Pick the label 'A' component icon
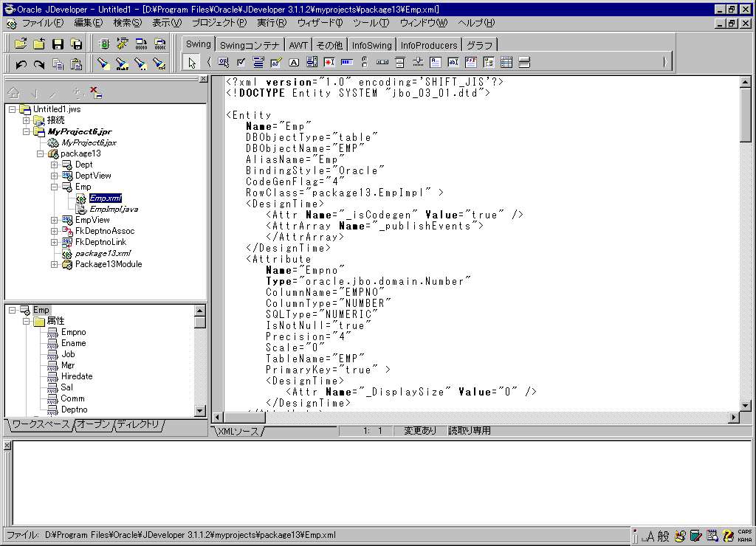 (x=294, y=62)
